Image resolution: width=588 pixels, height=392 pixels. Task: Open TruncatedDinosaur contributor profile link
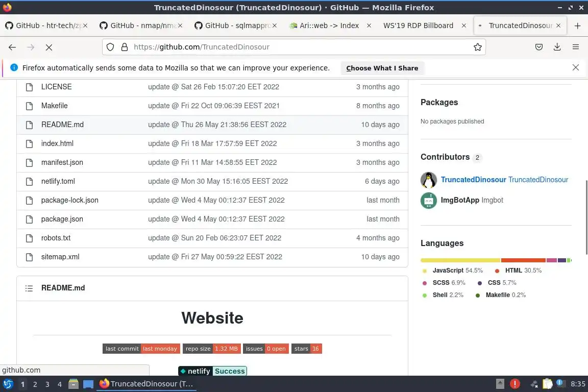pyautogui.click(x=504, y=180)
